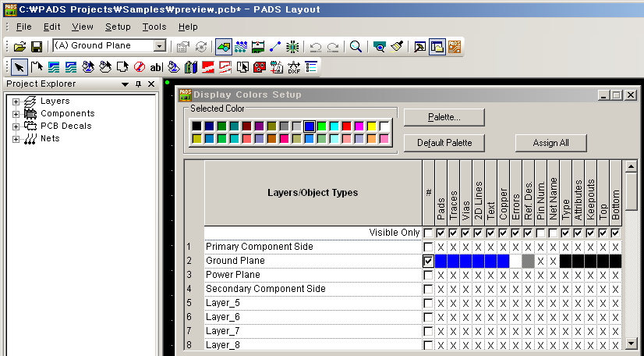The image size is (644, 356).
Task: Expand the PCB Decals tree node
Action: click(x=16, y=126)
